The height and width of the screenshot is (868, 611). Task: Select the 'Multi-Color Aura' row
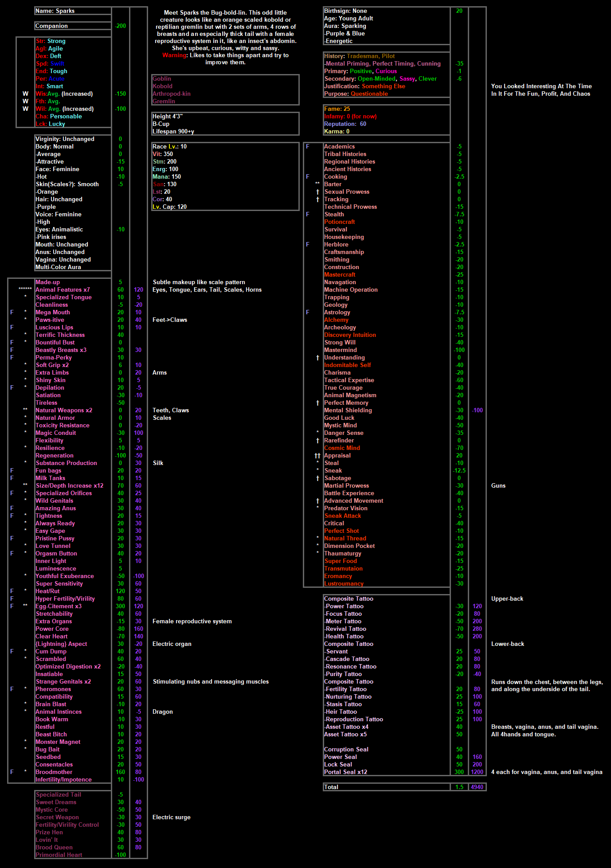coord(58,267)
